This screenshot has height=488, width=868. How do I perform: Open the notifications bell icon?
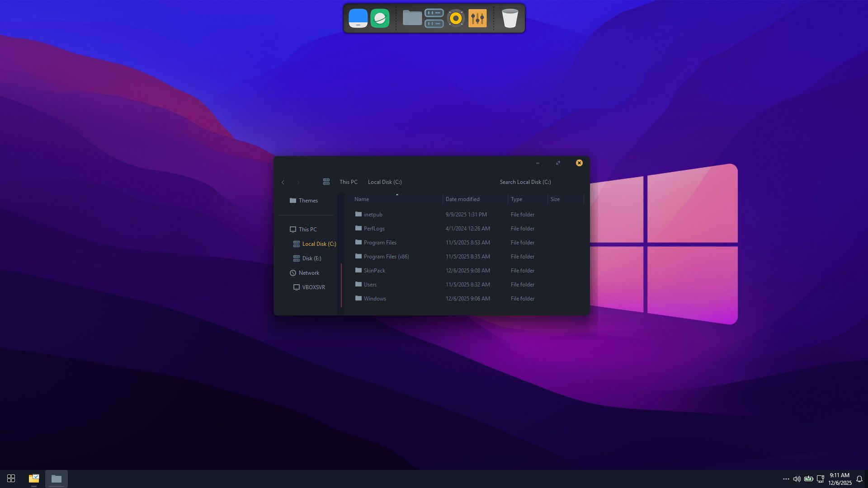pyautogui.click(x=859, y=479)
